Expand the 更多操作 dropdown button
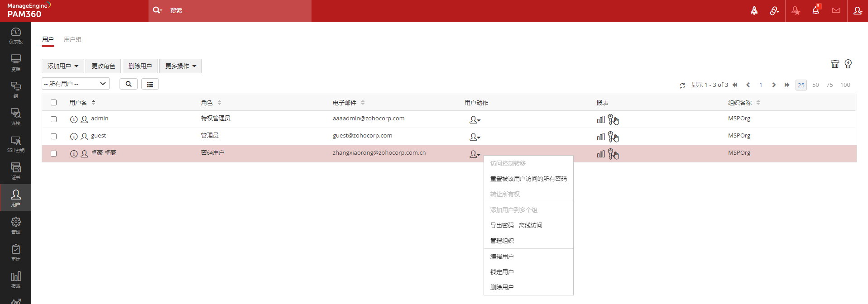The image size is (868, 304). (x=181, y=66)
